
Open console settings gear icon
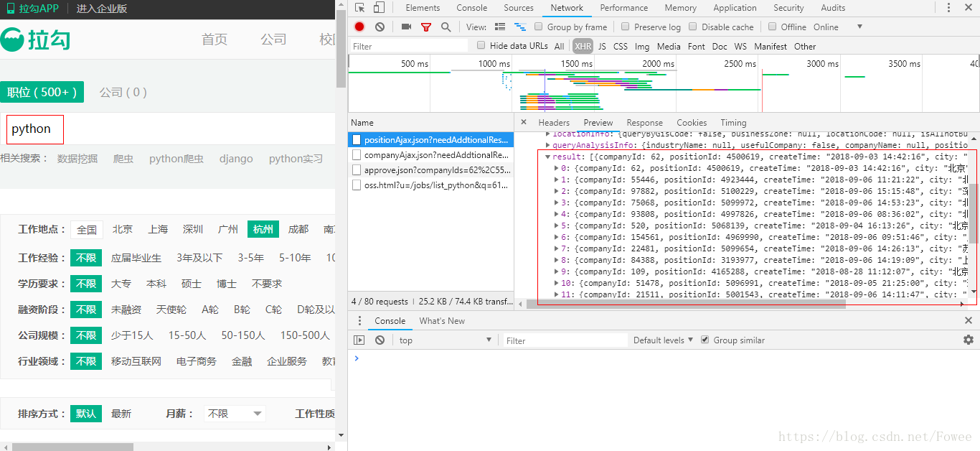[x=969, y=340]
